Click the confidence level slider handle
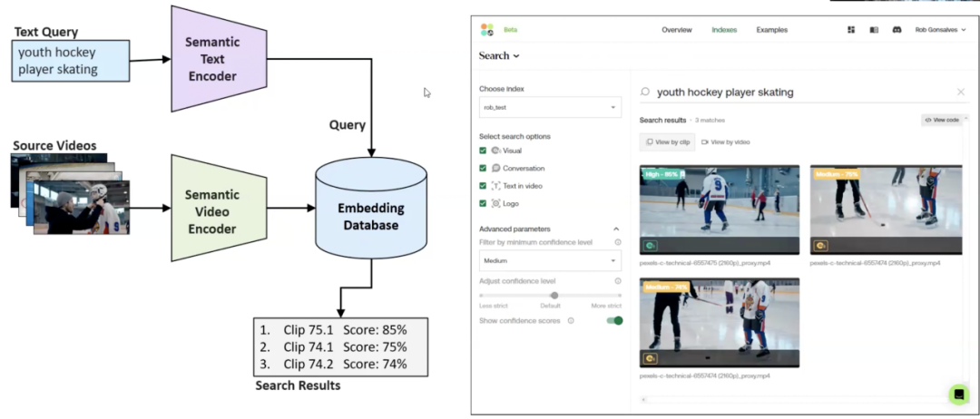 pos(554,296)
